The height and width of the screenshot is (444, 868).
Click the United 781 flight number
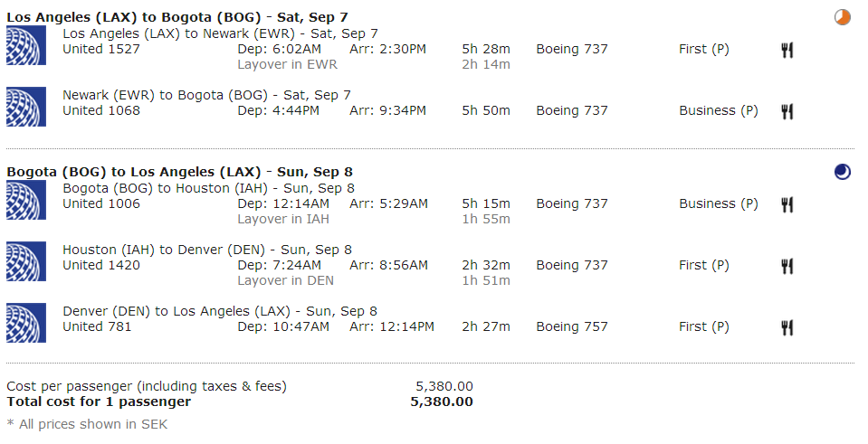(97, 326)
